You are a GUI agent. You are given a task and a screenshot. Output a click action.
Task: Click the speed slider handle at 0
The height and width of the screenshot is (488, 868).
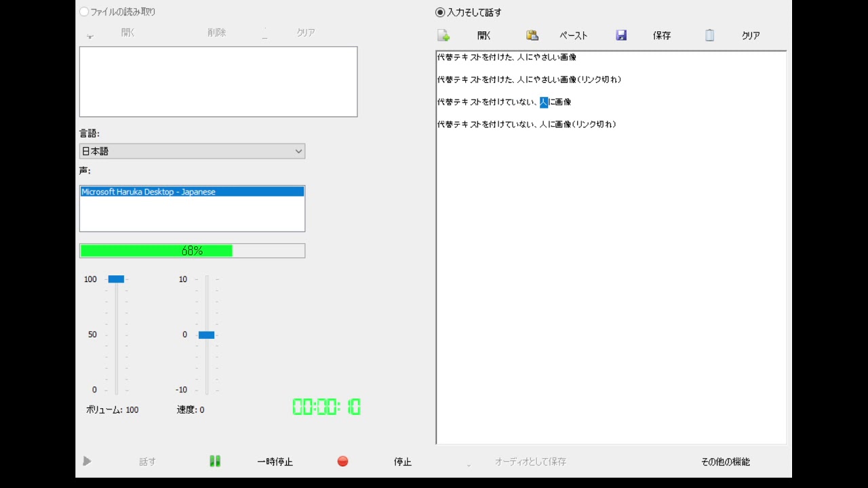coord(206,335)
